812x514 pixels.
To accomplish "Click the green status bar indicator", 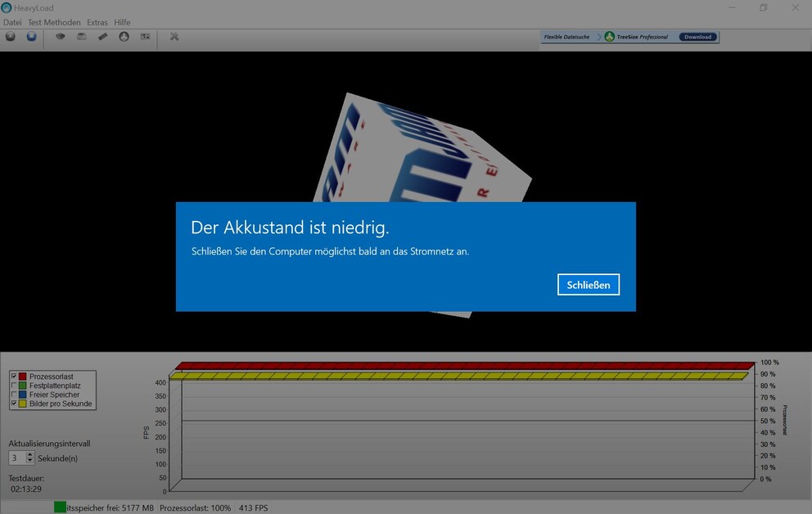I will (x=60, y=507).
